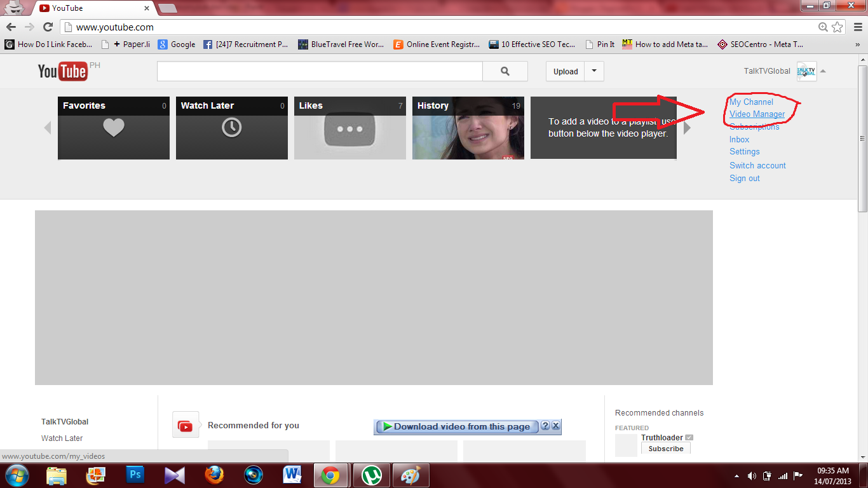Click the right playlist carousel arrow
The image size is (868, 488).
(x=687, y=128)
